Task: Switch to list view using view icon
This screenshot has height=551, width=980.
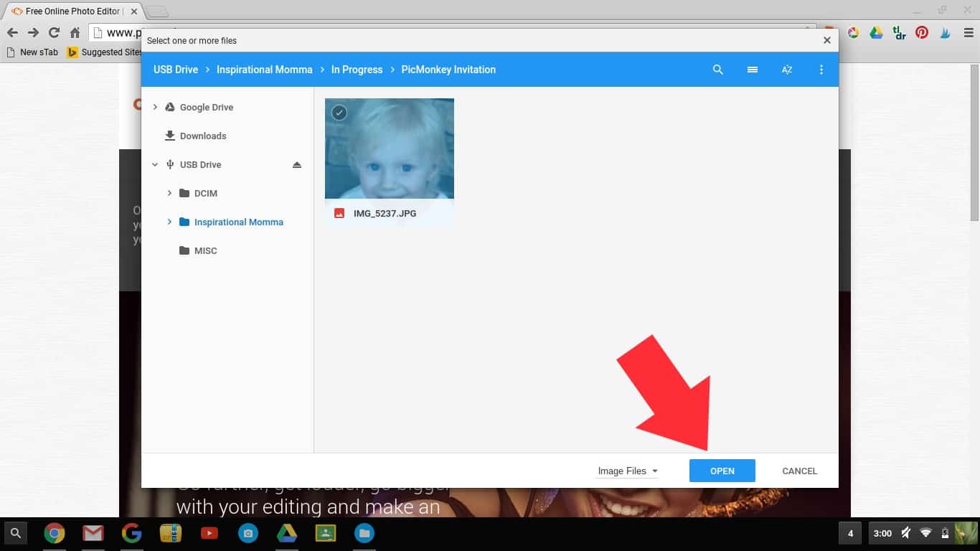Action: (752, 70)
